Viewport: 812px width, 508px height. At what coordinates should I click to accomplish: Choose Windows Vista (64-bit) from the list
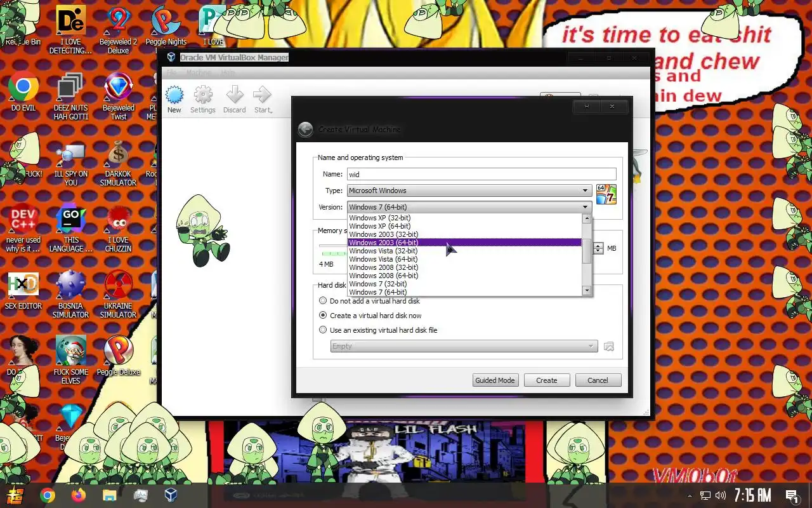464,259
